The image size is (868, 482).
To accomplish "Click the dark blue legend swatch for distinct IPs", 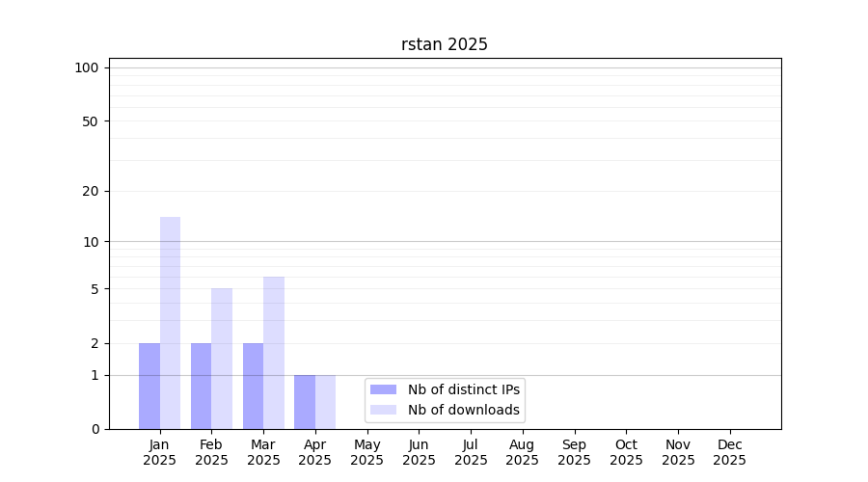I will point(383,389).
